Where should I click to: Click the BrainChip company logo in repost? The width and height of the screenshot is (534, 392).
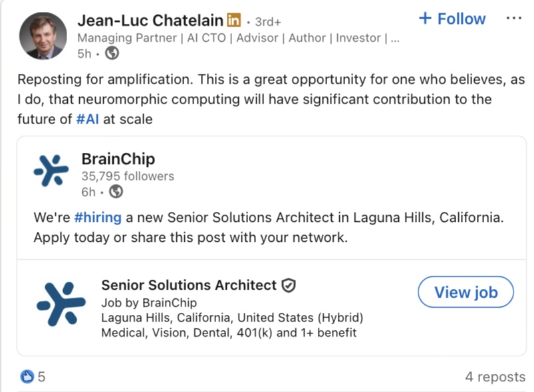51,171
